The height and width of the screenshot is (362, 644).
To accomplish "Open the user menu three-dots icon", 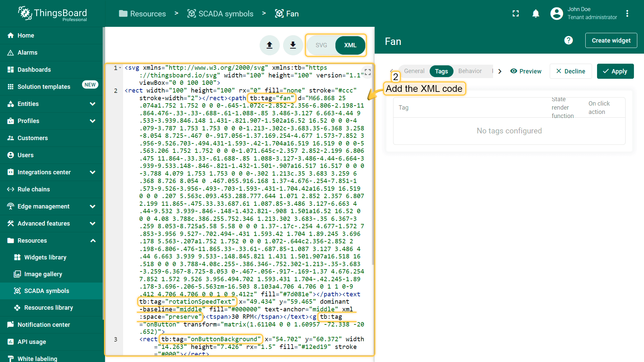I will click(627, 13).
